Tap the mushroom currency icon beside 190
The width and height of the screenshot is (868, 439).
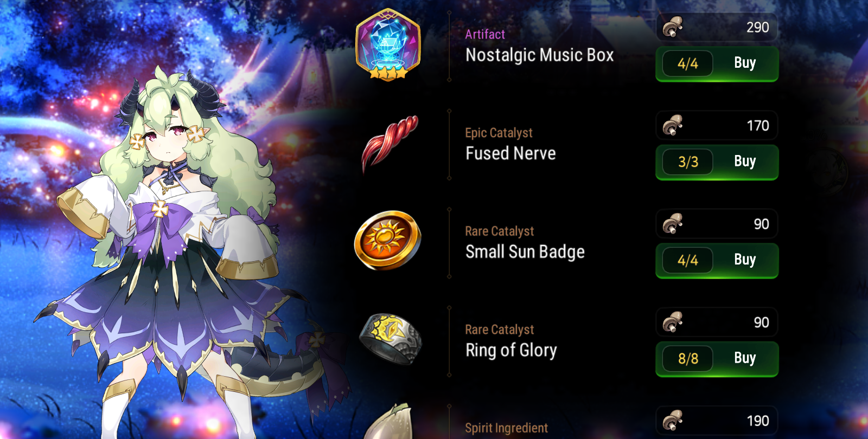[673, 421]
